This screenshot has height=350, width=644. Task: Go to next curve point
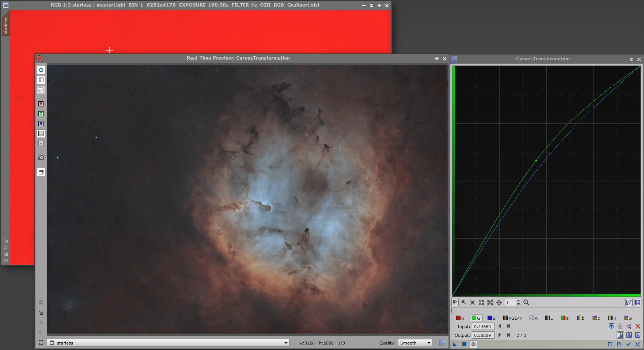(500, 335)
